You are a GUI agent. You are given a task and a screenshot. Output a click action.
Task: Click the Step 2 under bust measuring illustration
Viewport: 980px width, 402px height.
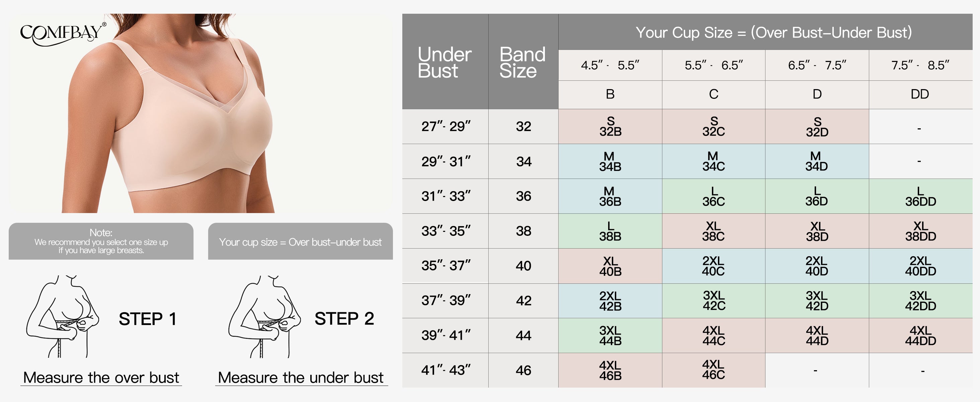coord(265,317)
